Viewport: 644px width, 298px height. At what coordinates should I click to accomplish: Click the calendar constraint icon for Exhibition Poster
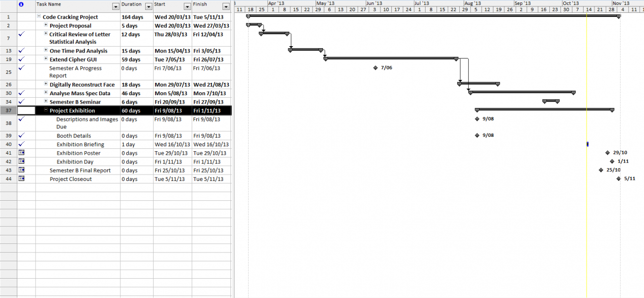pyautogui.click(x=21, y=153)
